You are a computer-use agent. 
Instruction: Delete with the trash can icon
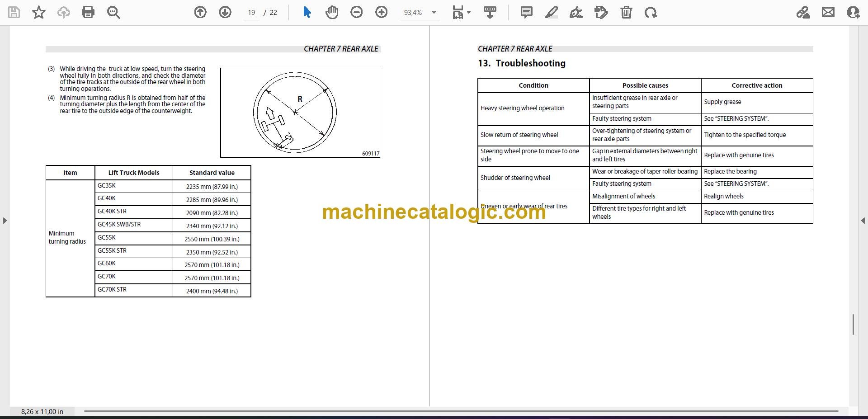pyautogui.click(x=626, y=12)
